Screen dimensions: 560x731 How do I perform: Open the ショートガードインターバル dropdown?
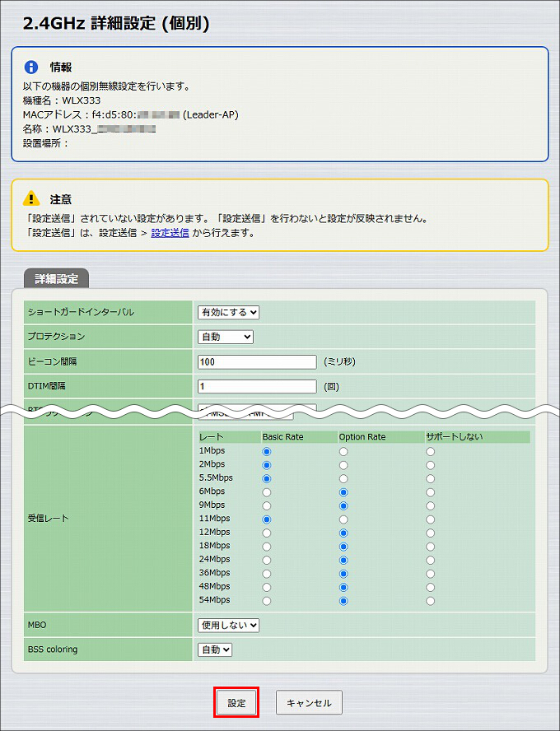[228, 312]
